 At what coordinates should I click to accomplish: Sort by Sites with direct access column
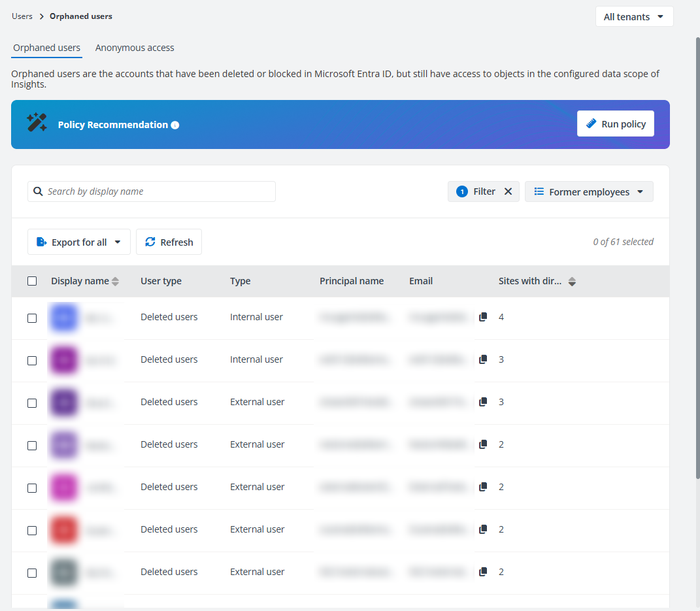[x=572, y=282]
